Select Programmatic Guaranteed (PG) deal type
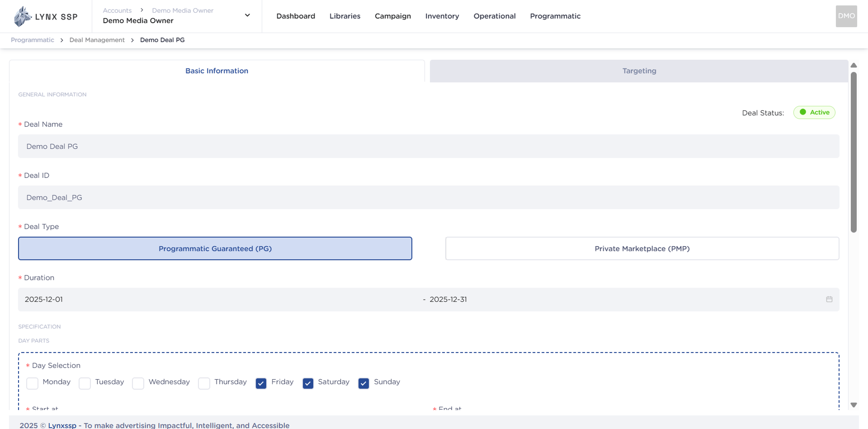 tap(215, 248)
